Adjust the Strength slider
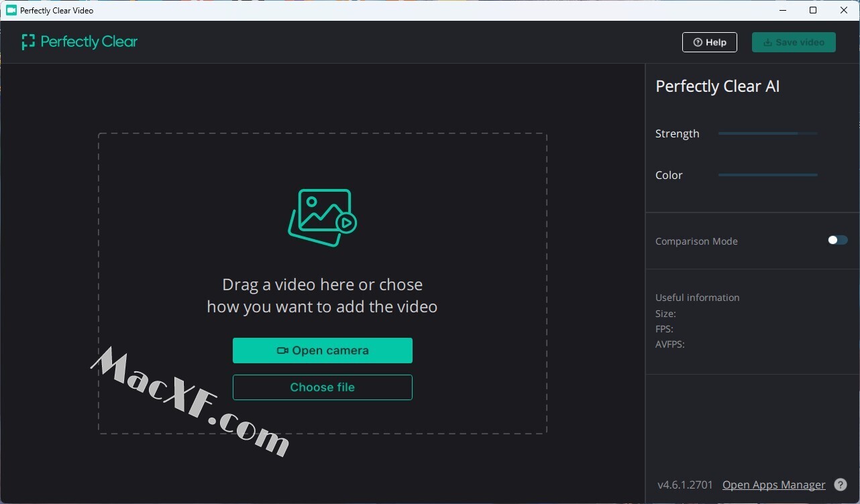Viewport: 860px width, 504px height. coord(768,133)
